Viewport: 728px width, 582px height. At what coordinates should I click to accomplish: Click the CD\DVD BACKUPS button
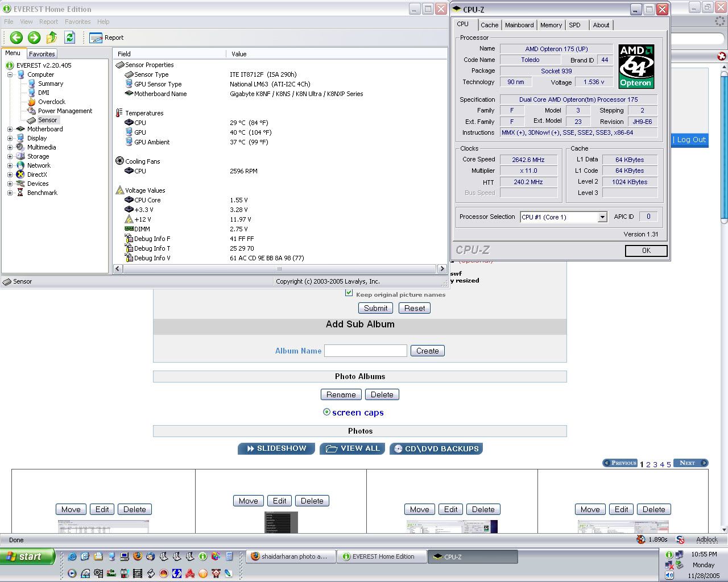click(x=436, y=449)
